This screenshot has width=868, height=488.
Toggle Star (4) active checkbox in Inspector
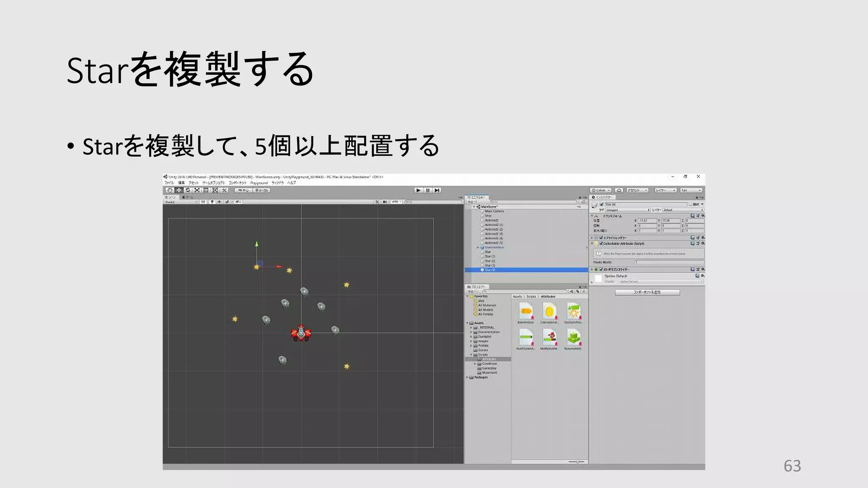pos(601,205)
